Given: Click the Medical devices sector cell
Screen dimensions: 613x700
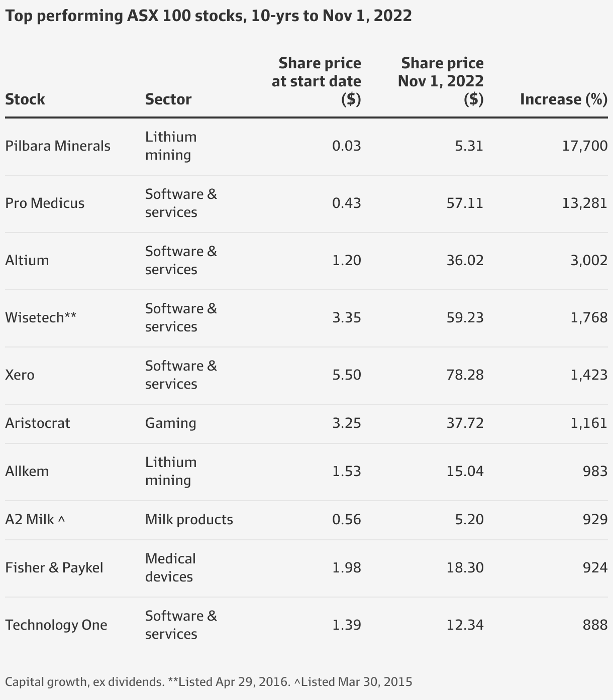Looking at the screenshot, I should tap(170, 568).
